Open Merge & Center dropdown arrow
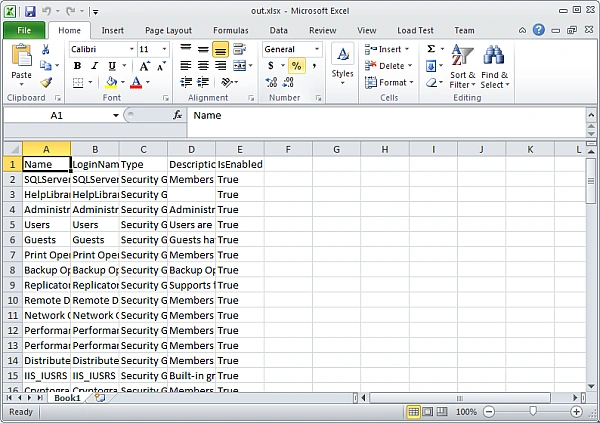The height and width of the screenshot is (423, 600). coord(251,66)
